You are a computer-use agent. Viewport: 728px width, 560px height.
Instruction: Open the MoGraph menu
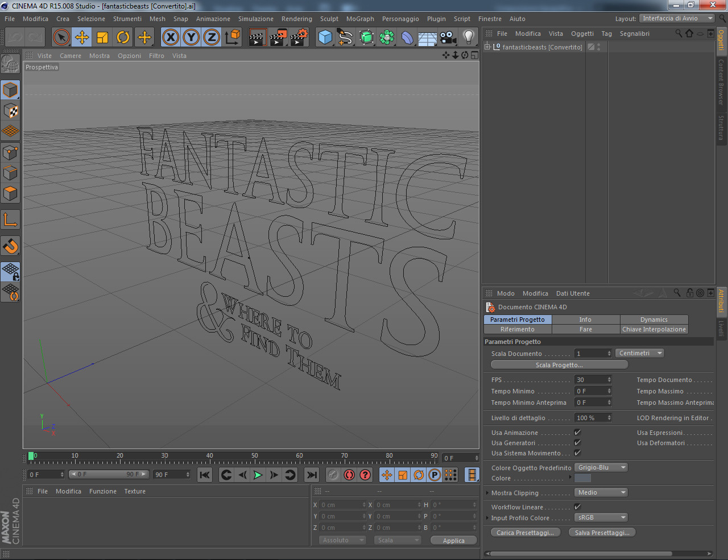click(360, 19)
